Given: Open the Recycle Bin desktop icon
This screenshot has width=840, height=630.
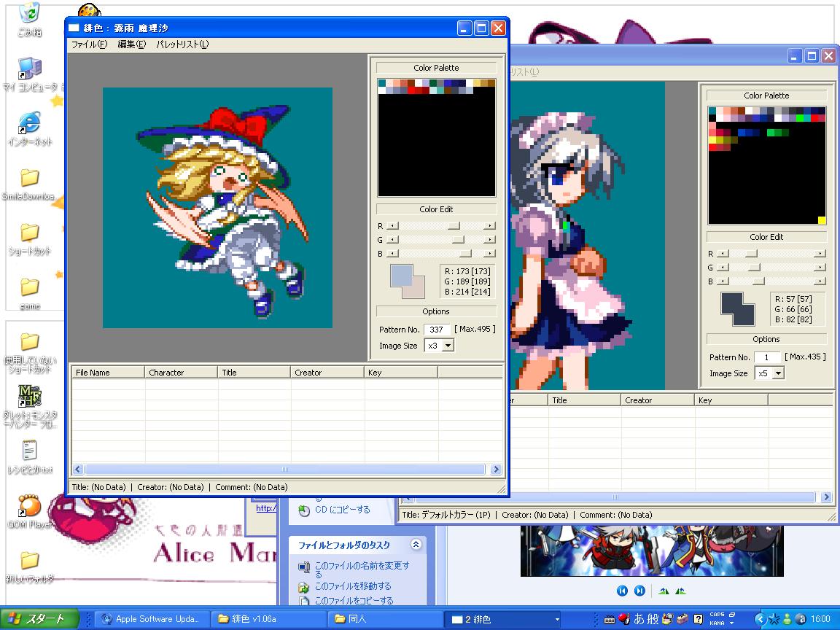Looking at the screenshot, I should pos(29,20).
